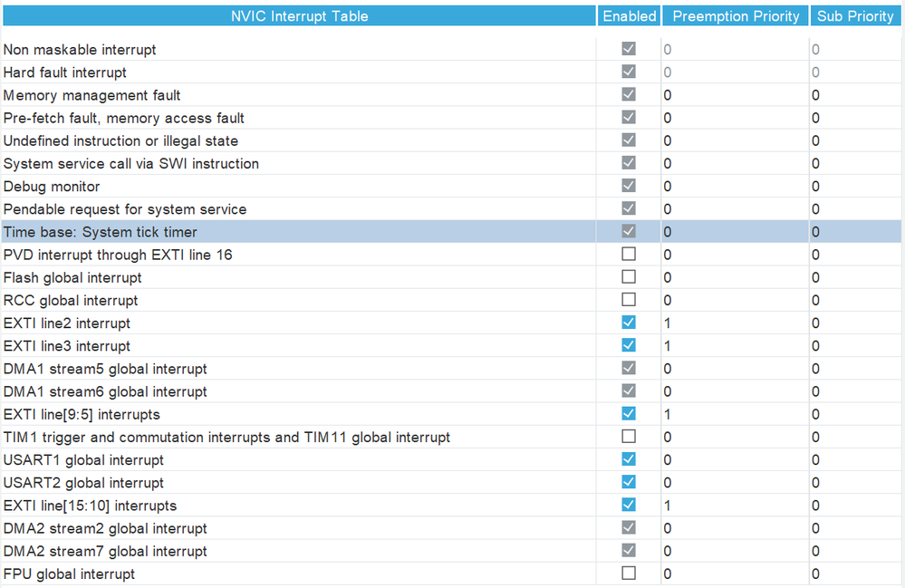Screen dimensions: 905x588
Task: Edit EXTI line[15:10] preemption priority value
Action: 735,506
